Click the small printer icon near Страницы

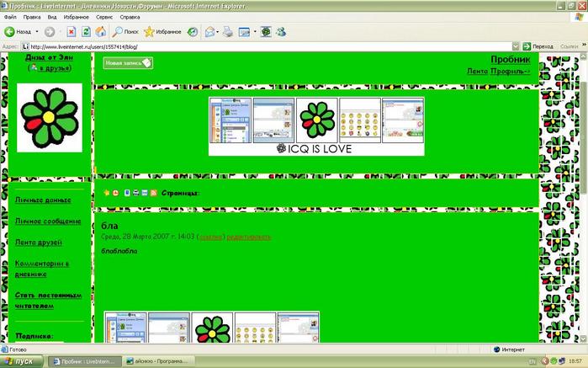point(135,193)
